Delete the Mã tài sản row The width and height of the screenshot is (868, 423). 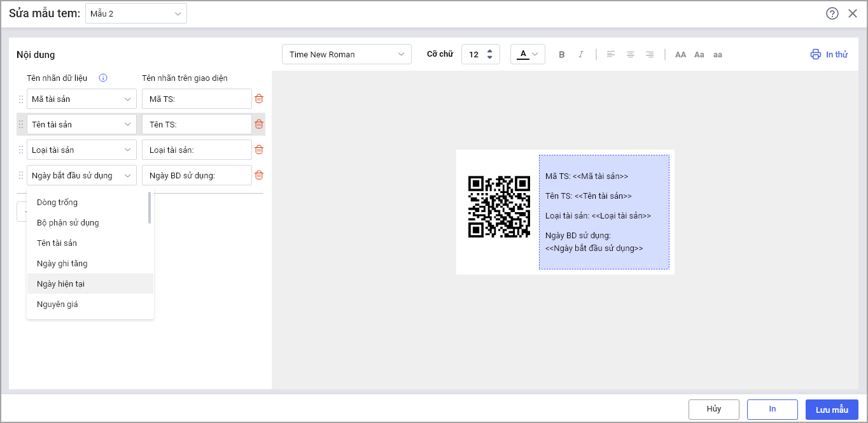(259, 99)
